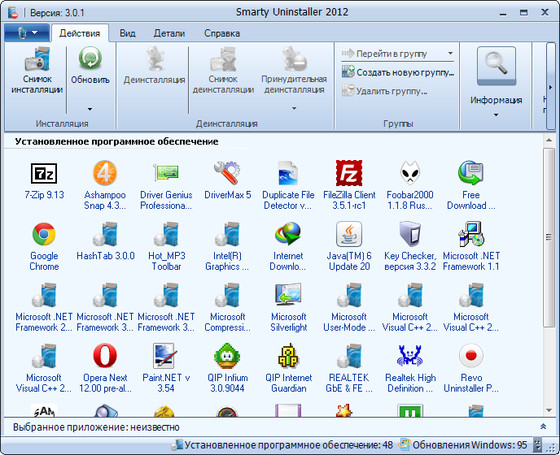This screenshot has height=455, width=560.
Task: Click the program list vertical scrollbar thumb
Action: pyautogui.click(x=549, y=238)
